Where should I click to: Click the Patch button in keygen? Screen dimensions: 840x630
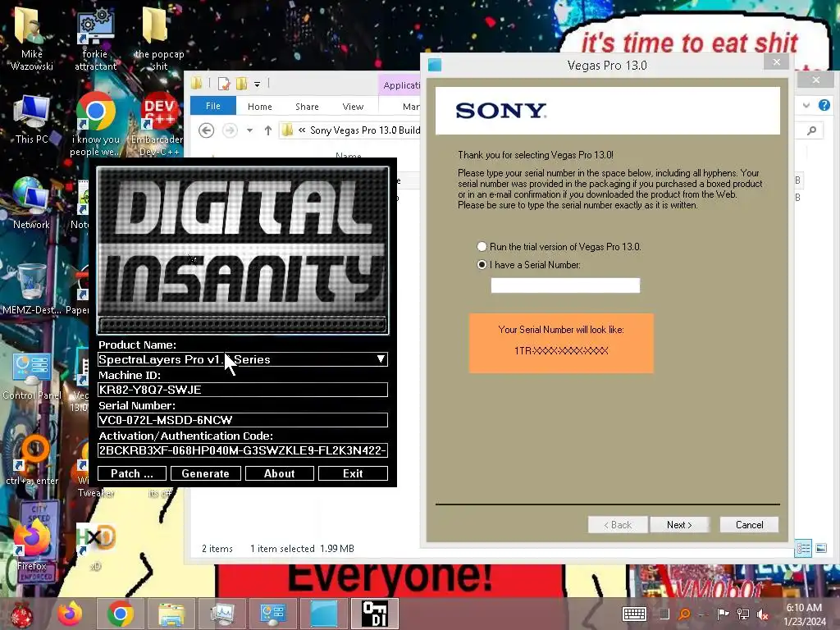click(x=132, y=473)
